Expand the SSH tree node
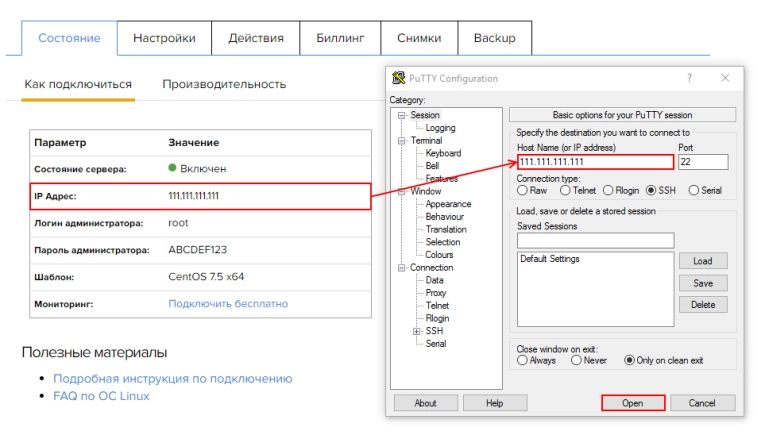This screenshot has width=765, height=435. pyautogui.click(x=416, y=331)
